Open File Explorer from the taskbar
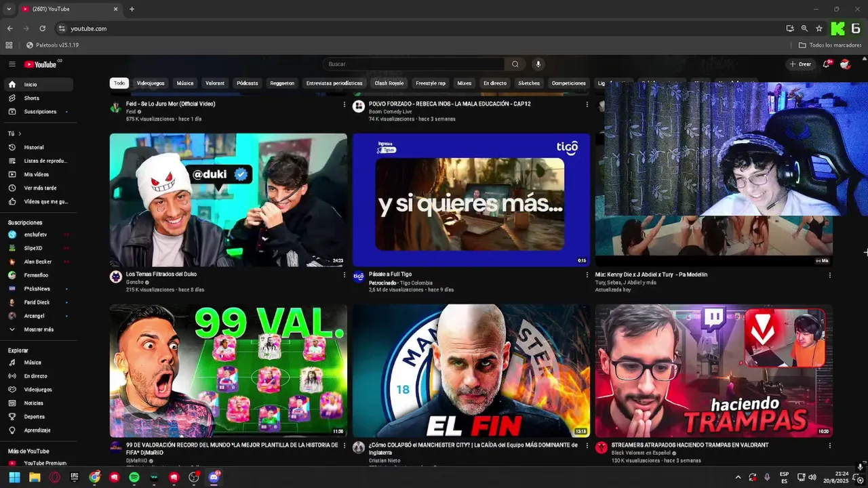The image size is (868, 488). [35, 477]
